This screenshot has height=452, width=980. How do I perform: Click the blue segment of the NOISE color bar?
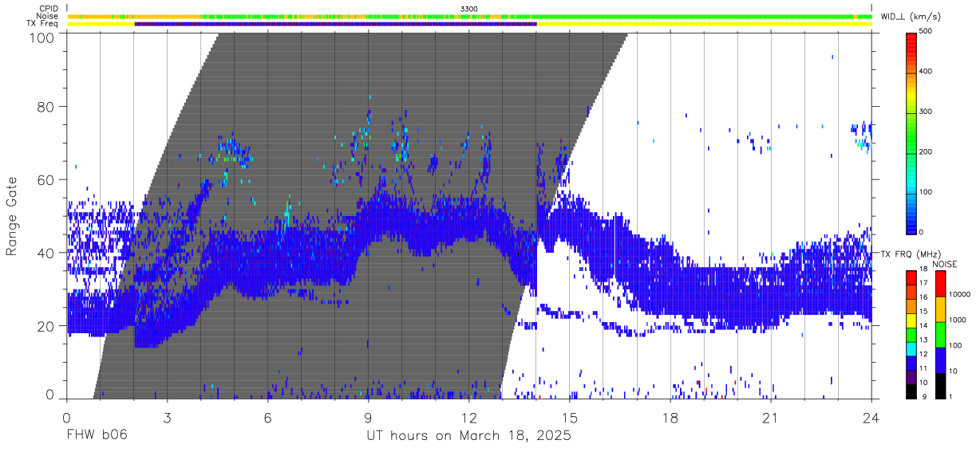pyautogui.click(x=940, y=360)
